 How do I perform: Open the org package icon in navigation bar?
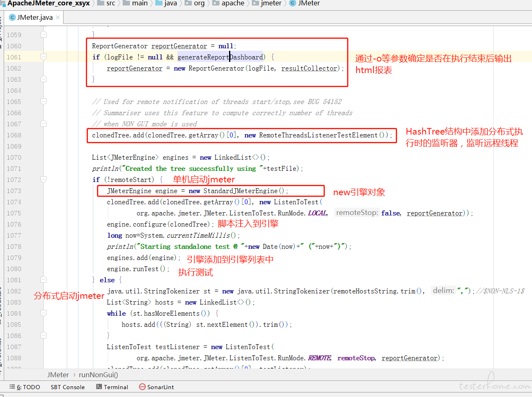click(188, 3)
